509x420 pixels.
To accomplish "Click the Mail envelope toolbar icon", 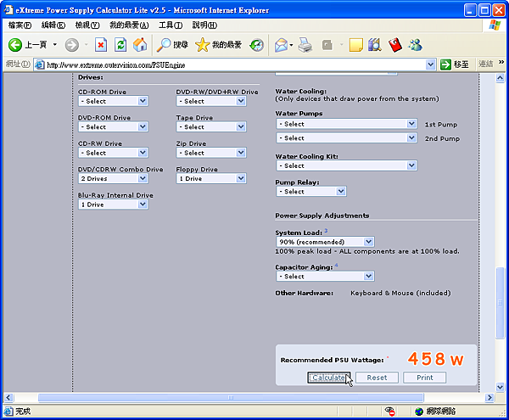I will pyautogui.click(x=281, y=44).
